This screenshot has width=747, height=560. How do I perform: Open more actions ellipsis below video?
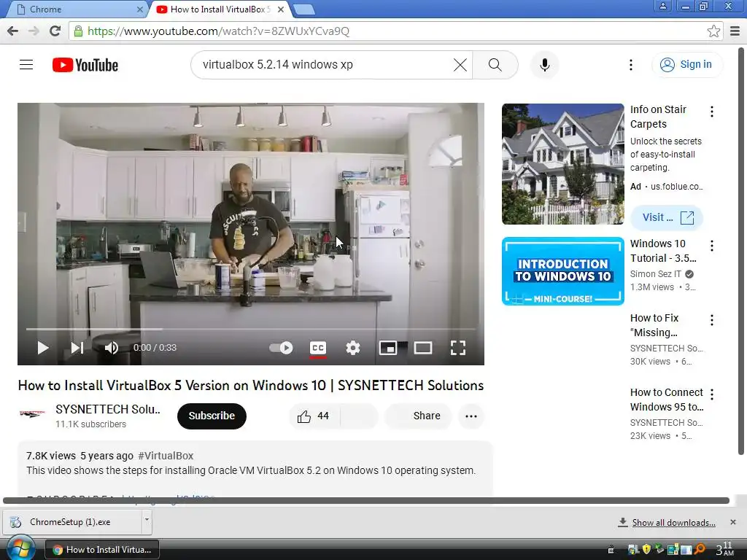471,416
